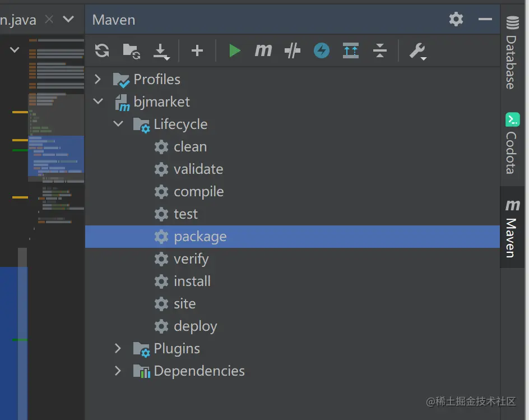Open Maven panel gear options
529x420 pixels.
pos(456,19)
